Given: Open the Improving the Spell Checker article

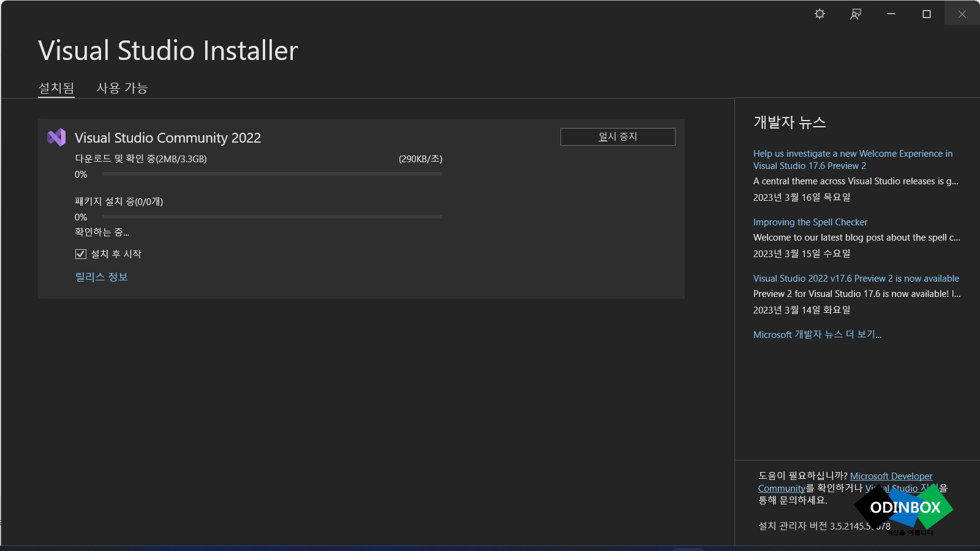Looking at the screenshot, I should click(x=810, y=222).
